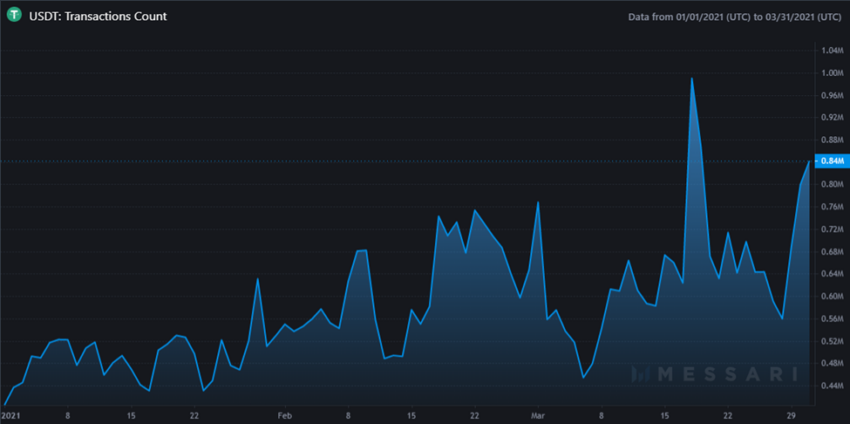Click the 29 date label near the axis end
Screen dimensions: 850x424
[793, 415]
